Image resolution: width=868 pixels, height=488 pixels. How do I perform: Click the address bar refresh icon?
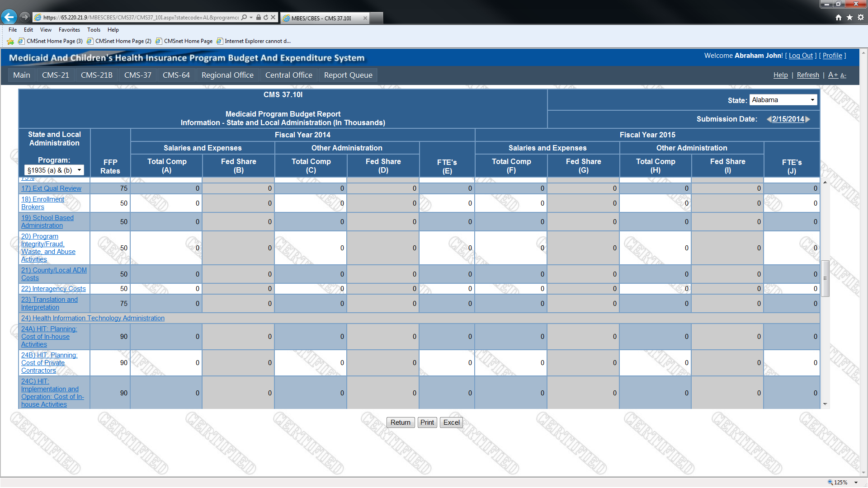tap(266, 18)
